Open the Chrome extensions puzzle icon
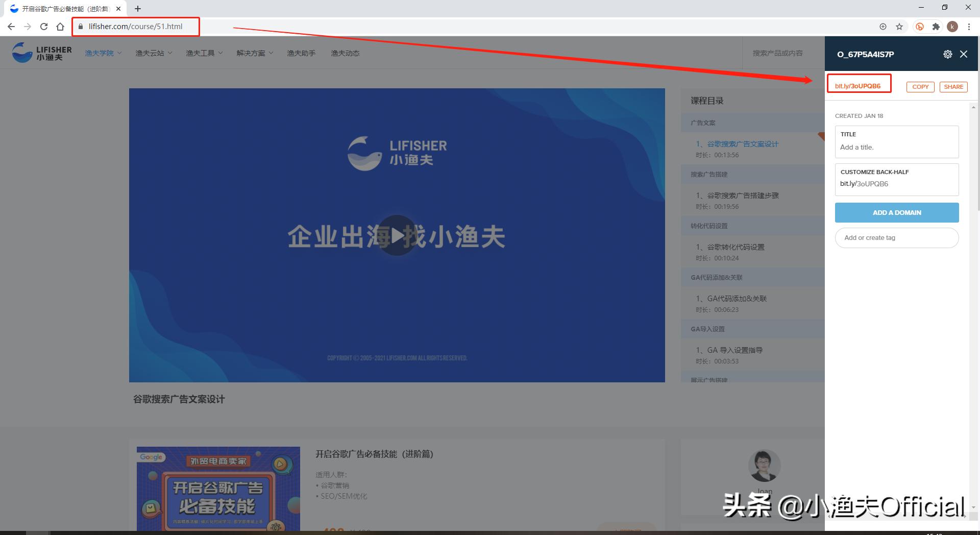 click(x=936, y=27)
